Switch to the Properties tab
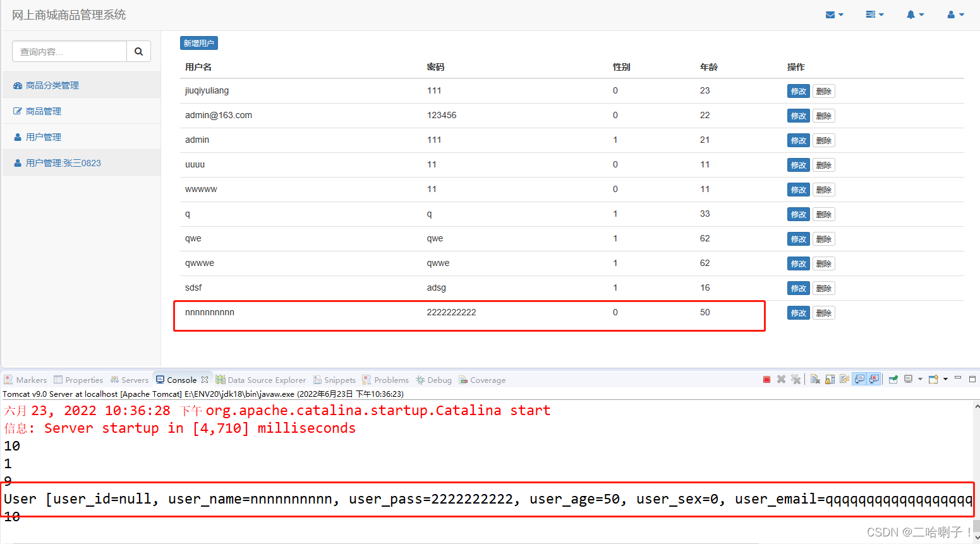Screen dimensions: 980x544 point(78,380)
